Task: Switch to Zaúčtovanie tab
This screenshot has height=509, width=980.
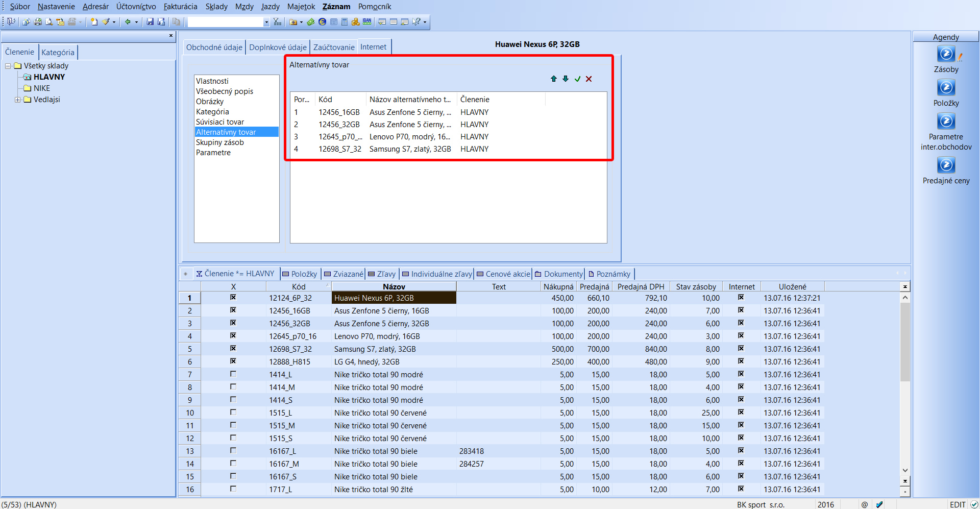Action: [334, 47]
